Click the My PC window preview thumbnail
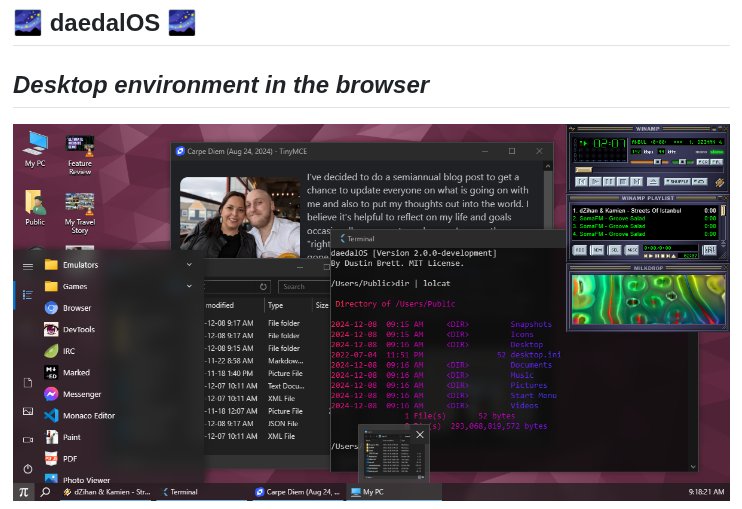 click(394, 456)
